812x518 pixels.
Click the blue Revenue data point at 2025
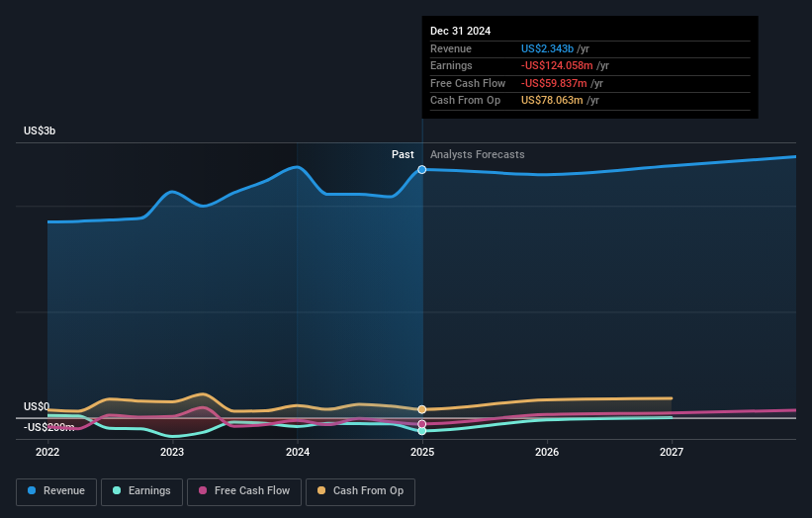coord(422,170)
